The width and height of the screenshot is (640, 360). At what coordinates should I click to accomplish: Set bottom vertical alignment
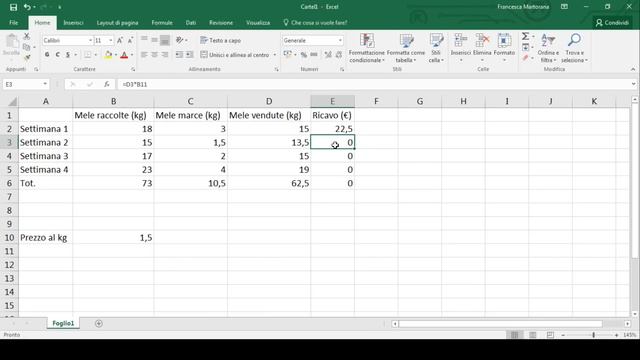tap(165, 40)
